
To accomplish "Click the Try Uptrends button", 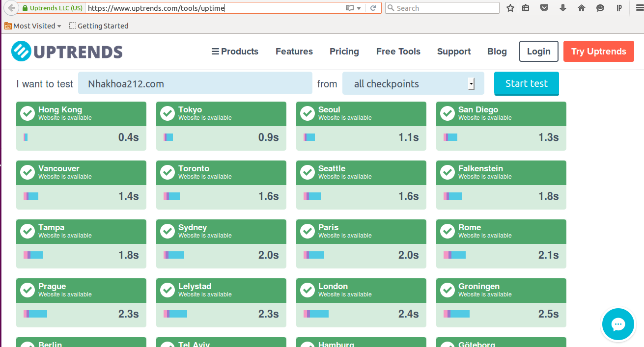I will point(599,52).
